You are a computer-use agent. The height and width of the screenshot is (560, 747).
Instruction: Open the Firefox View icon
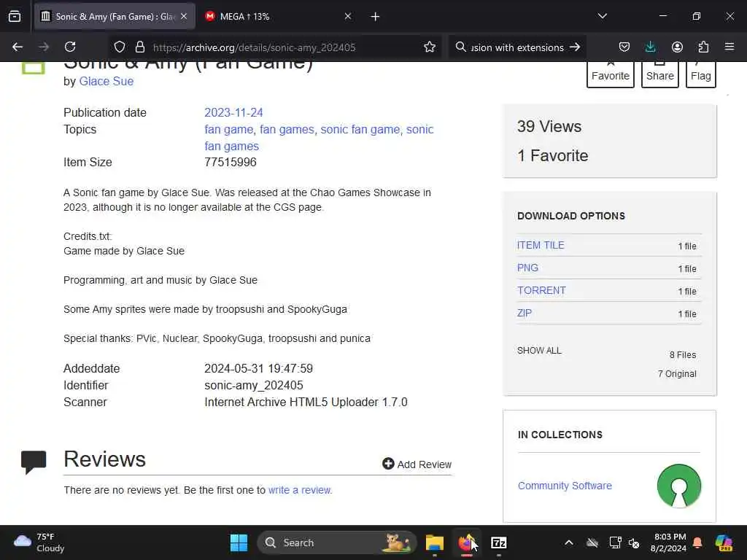pos(15,16)
